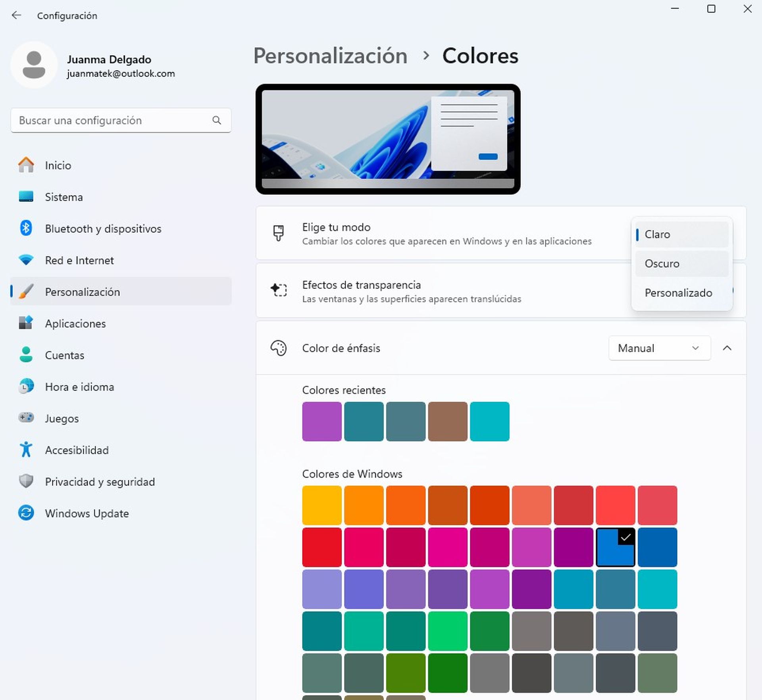Click the paint roller icon beside Elige tu modo
Viewport: 762px width, 700px height.
tap(279, 233)
